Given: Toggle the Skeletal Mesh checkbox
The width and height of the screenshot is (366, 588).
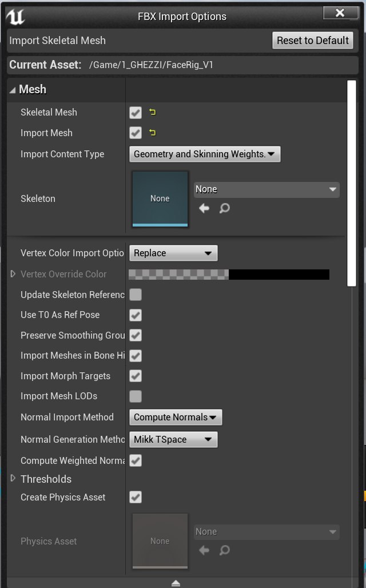Looking at the screenshot, I should pyautogui.click(x=136, y=113).
